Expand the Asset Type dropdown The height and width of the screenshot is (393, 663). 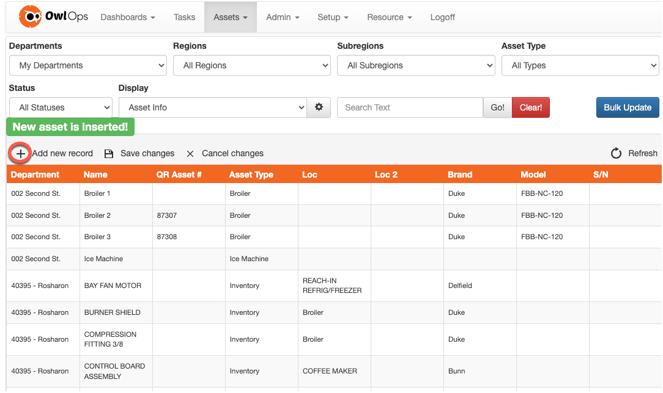point(580,66)
